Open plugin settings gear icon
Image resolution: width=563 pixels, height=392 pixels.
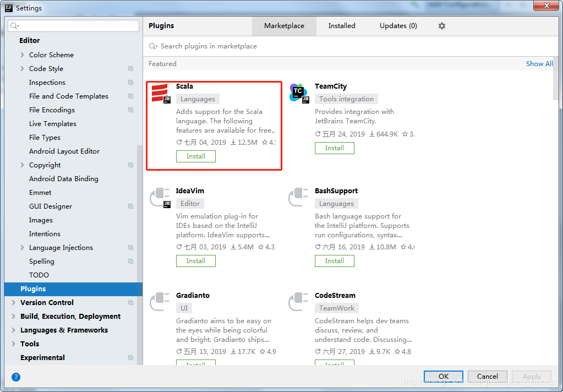441,26
